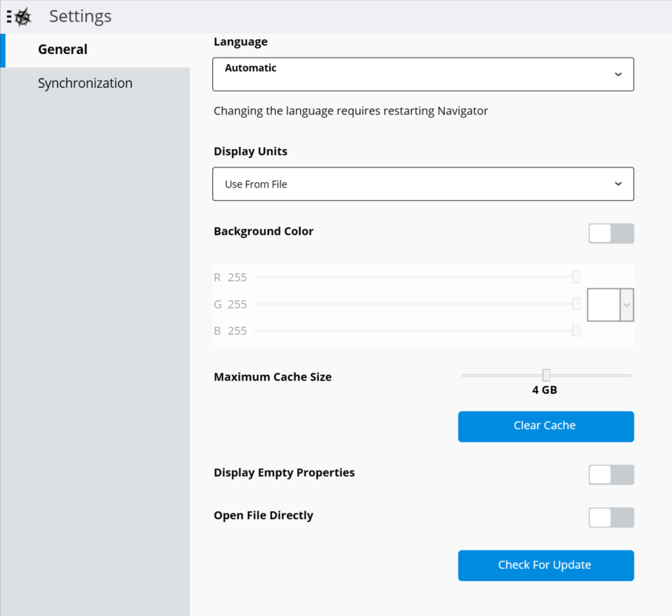Click the Display Units chevron arrow
The width and height of the screenshot is (672, 616).
point(618,184)
